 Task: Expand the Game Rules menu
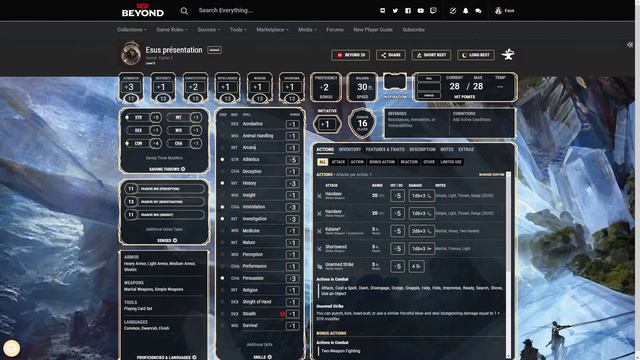pos(172,30)
